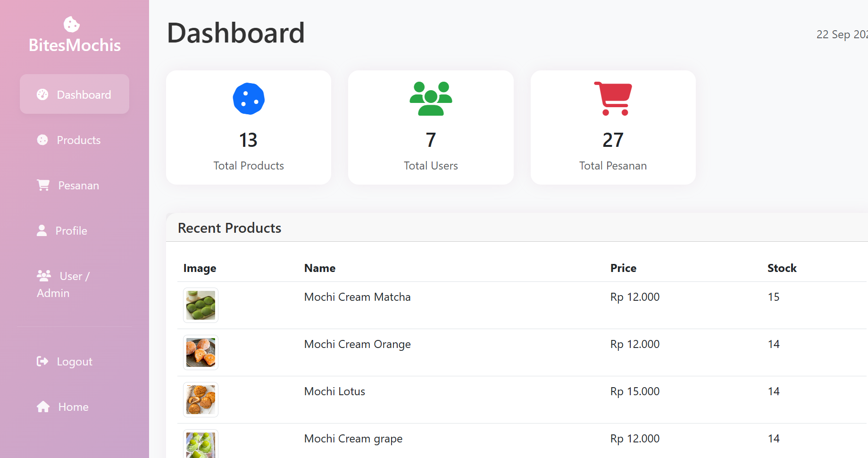Select the Total Pesanan statistics card

point(613,127)
